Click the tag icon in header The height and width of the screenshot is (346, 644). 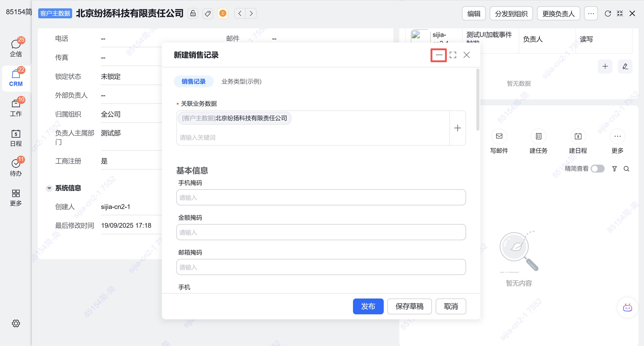point(208,13)
